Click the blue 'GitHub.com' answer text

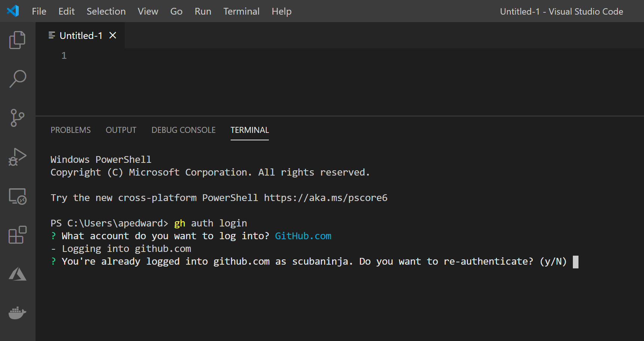pos(303,236)
